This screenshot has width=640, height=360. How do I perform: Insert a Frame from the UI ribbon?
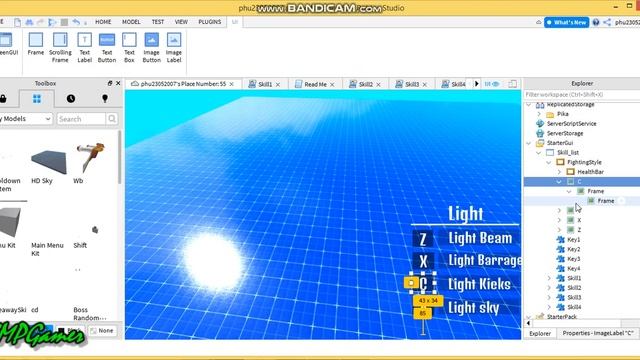coord(36,44)
